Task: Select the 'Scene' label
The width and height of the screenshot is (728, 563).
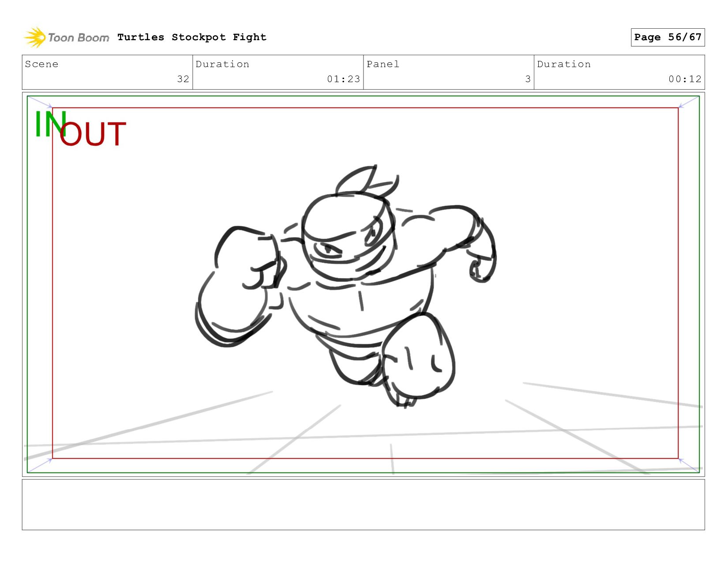Action: (41, 64)
